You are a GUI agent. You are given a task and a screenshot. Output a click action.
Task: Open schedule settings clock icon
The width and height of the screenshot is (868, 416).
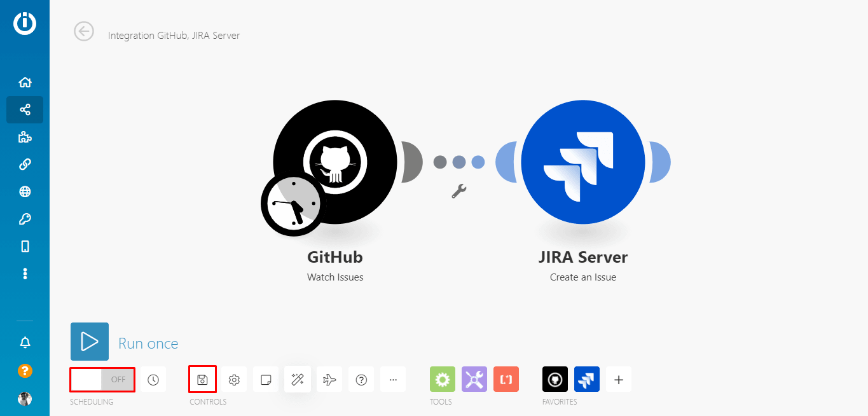click(153, 380)
